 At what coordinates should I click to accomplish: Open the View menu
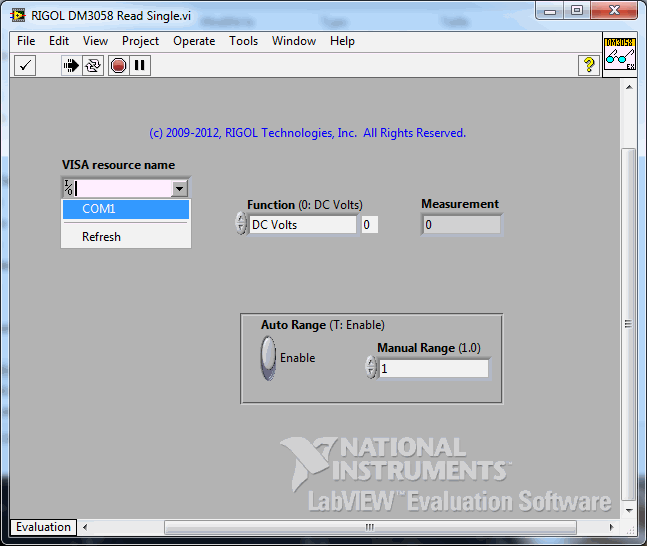95,41
